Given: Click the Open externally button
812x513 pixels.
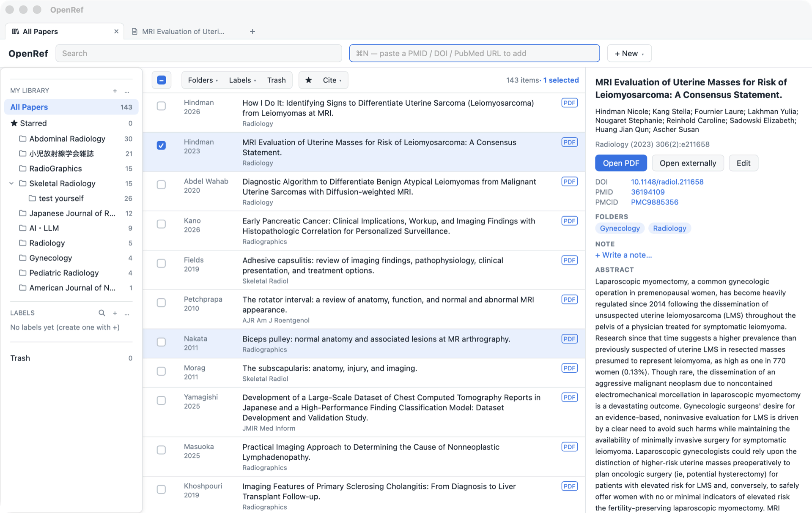Looking at the screenshot, I should tap(688, 163).
